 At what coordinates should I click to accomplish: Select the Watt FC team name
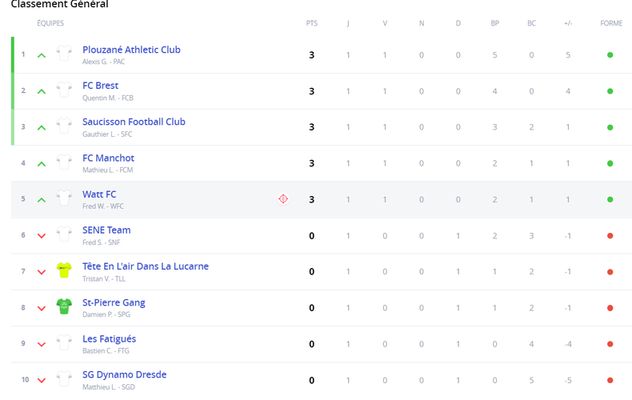99,194
